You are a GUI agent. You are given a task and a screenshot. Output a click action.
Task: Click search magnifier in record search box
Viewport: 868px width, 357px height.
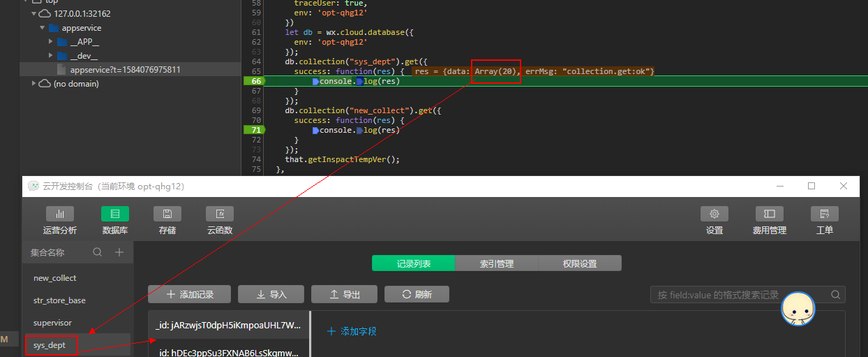pyautogui.click(x=836, y=295)
